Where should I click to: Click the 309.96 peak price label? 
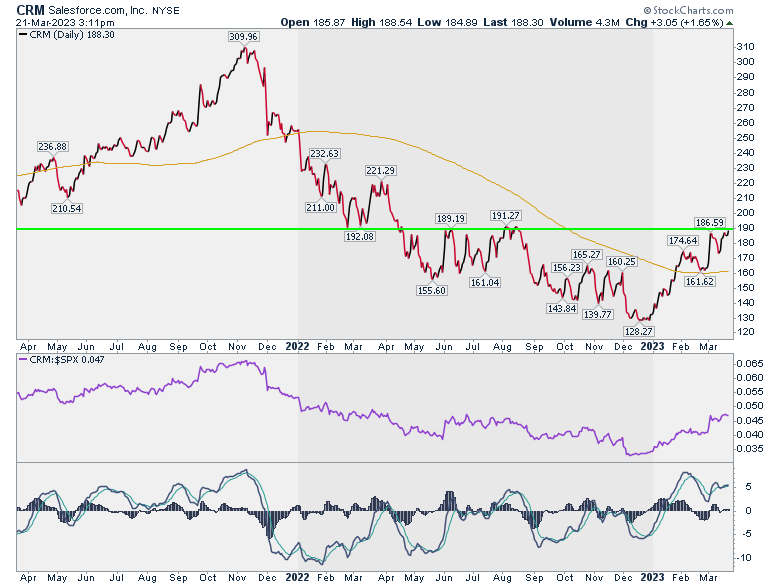243,37
